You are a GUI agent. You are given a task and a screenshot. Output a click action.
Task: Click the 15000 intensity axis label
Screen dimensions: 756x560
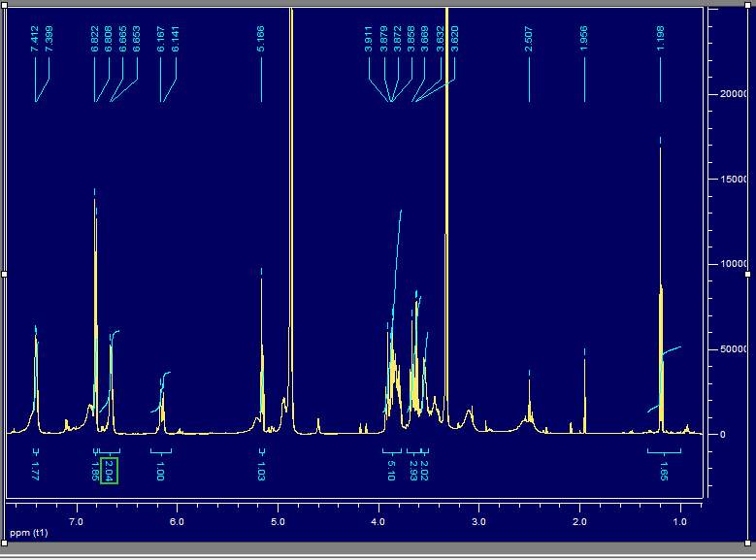coord(733,179)
